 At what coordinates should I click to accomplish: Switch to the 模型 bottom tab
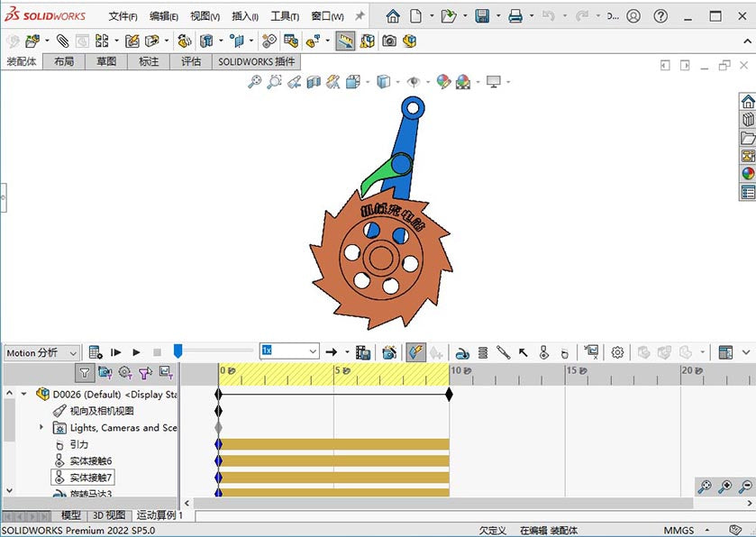(71, 515)
